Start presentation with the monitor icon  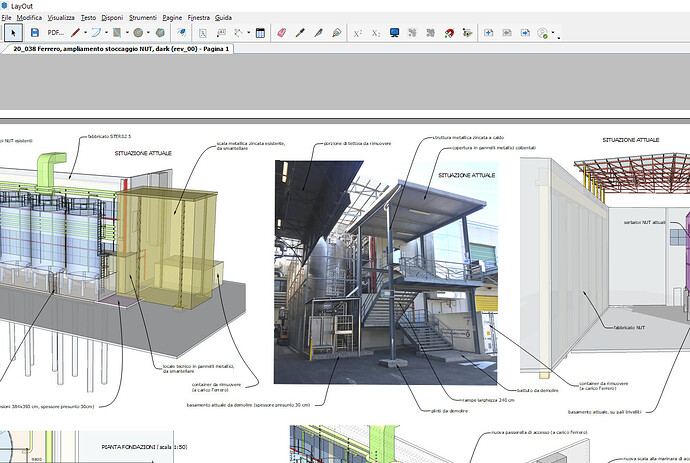click(x=395, y=33)
